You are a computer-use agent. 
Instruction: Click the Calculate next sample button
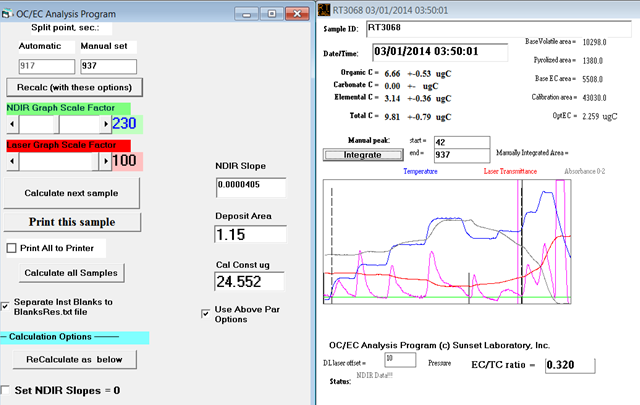[71, 193]
